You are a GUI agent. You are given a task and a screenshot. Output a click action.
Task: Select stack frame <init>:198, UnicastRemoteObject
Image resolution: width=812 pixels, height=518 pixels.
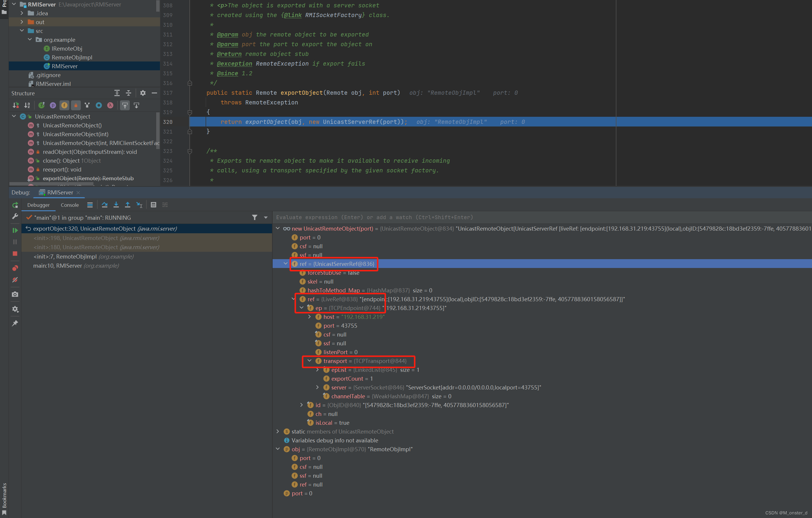tap(96, 238)
